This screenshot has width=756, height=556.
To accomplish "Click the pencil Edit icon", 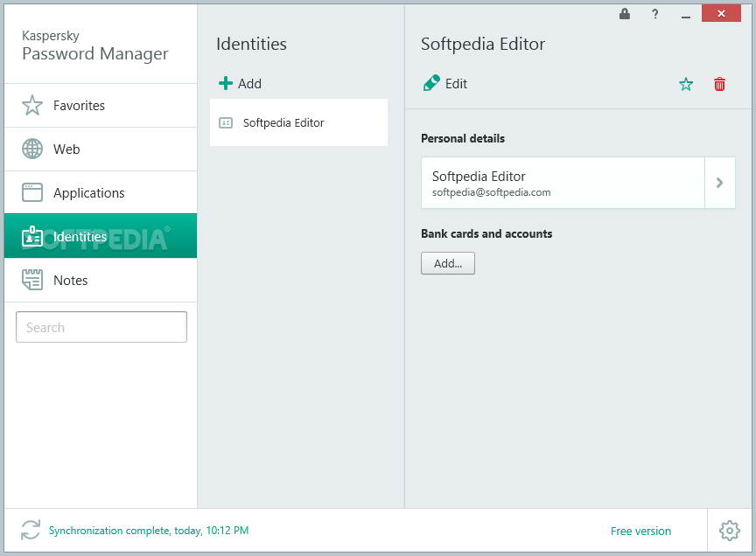I will (431, 83).
